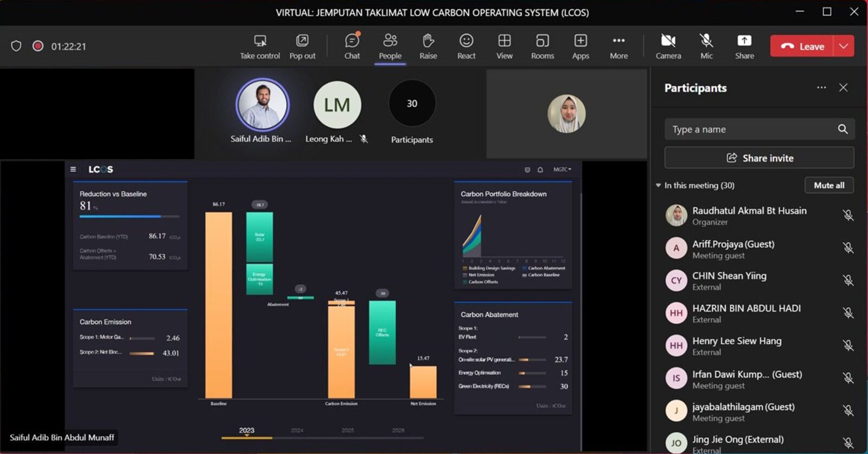Turn on the Camera
Viewport: 868px width, 454px height.
[668, 47]
